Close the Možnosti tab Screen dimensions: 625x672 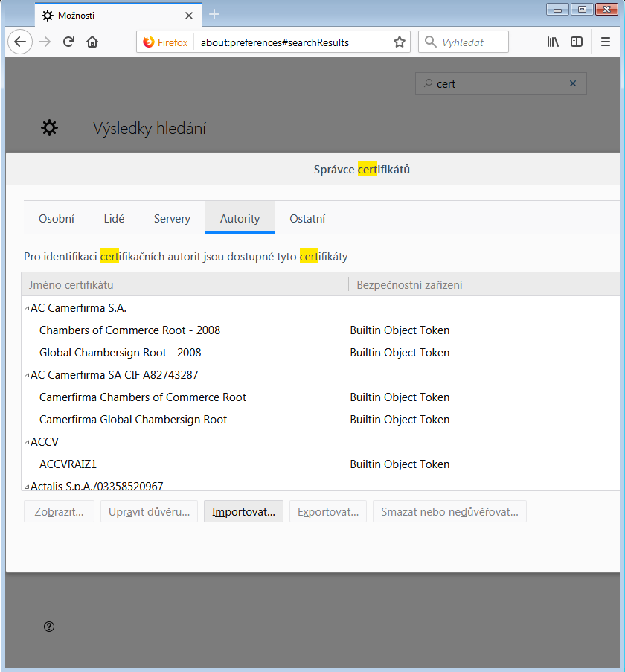(189, 16)
